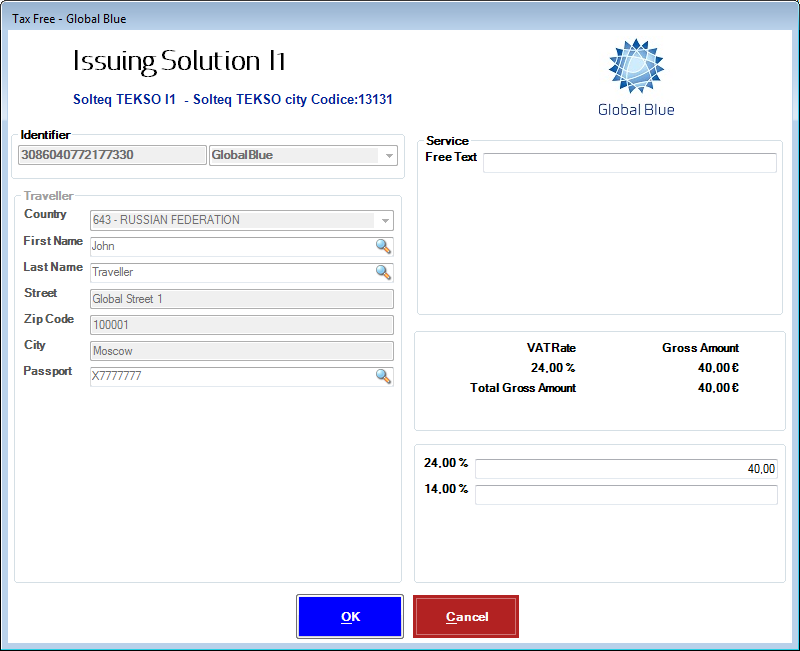Click the Last Name search magnifier icon
This screenshot has width=800, height=651.
pyautogui.click(x=383, y=272)
